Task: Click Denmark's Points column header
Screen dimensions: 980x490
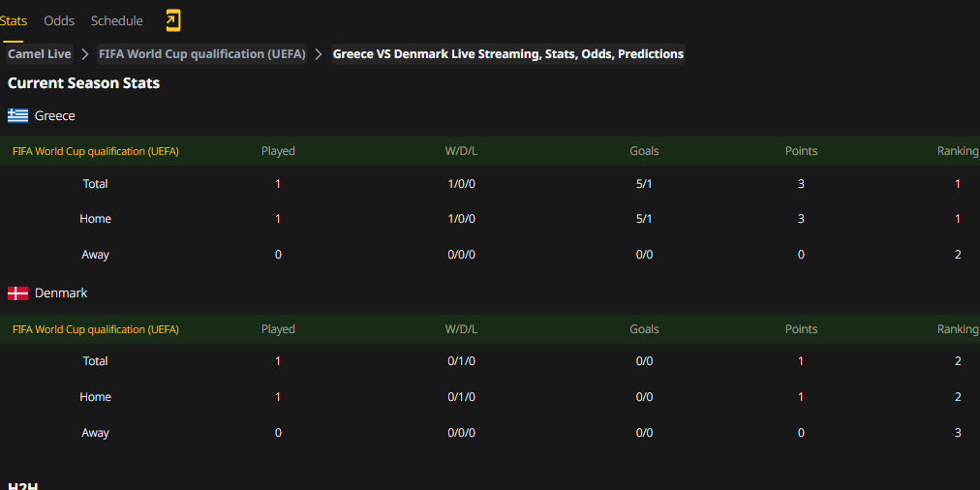Action: (x=801, y=329)
